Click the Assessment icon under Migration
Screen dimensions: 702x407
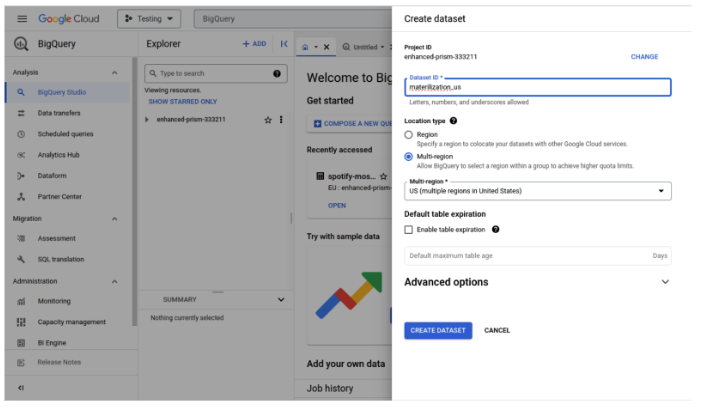(21, 239)
